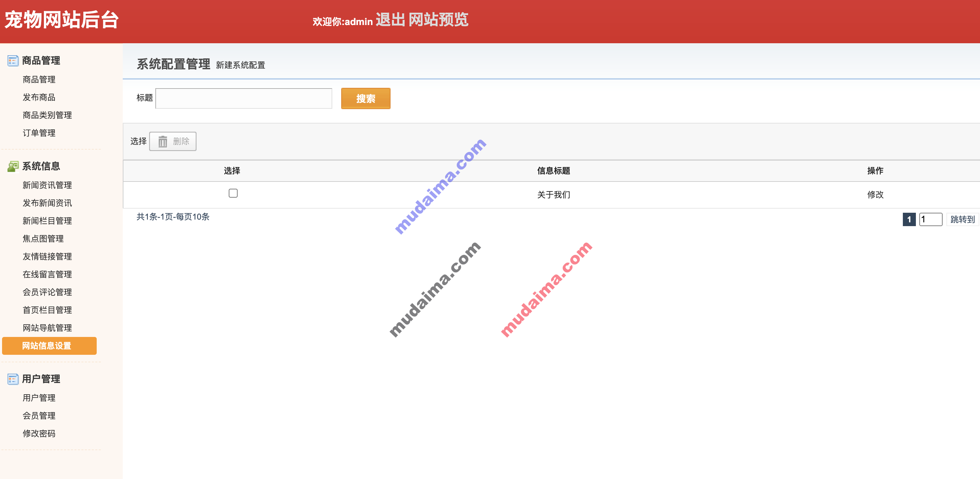Go to 商品类别管理 page
The width and height of the screenshot is (980, 479).
pos(47,115)
